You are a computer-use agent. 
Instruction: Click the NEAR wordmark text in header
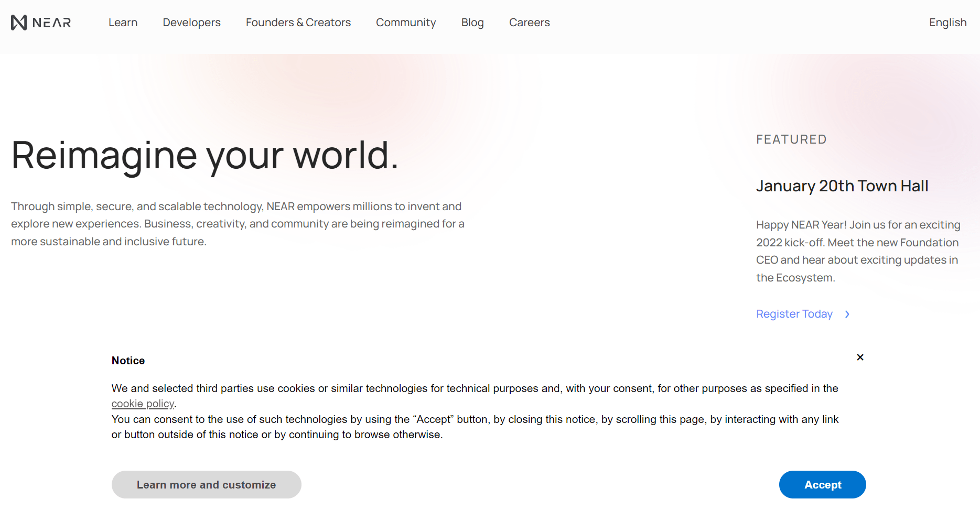tap(51, 23)
